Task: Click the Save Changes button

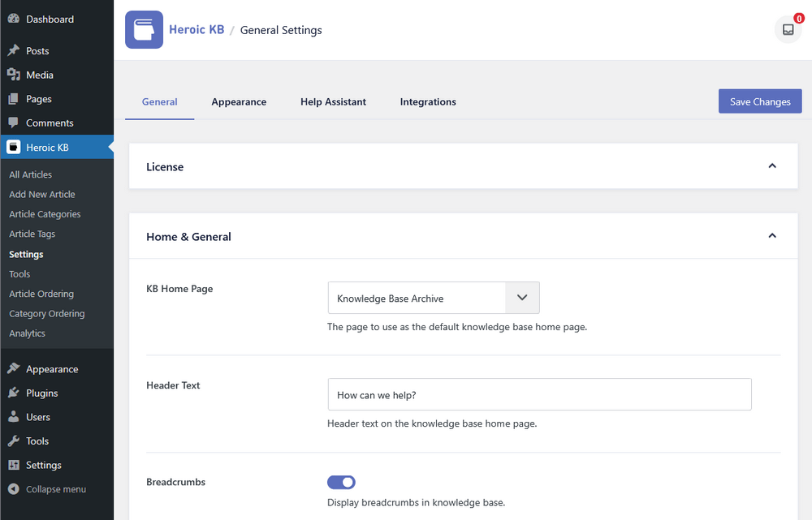Action: point(760,101)
